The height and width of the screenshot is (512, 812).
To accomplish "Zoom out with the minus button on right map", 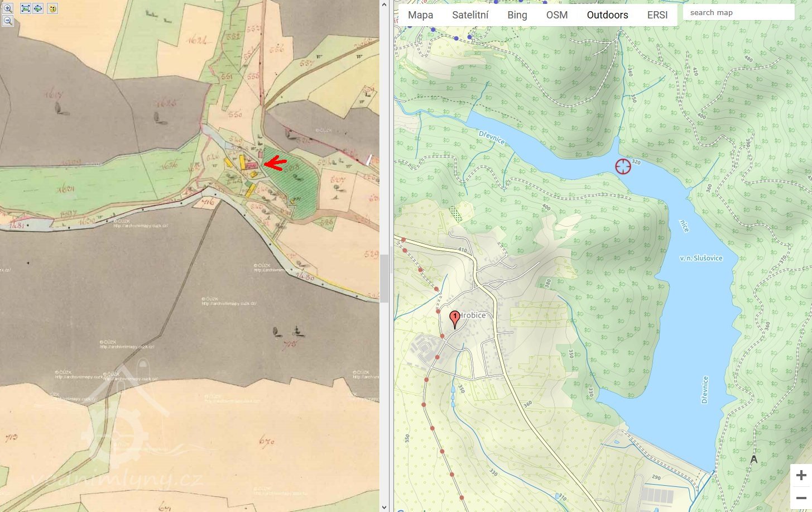I will pyautogui.click(x=801, y=497).
